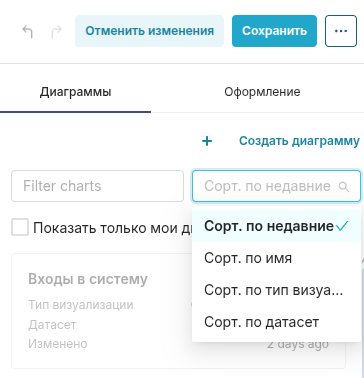Click the redo arrow icon

[56, 32]
